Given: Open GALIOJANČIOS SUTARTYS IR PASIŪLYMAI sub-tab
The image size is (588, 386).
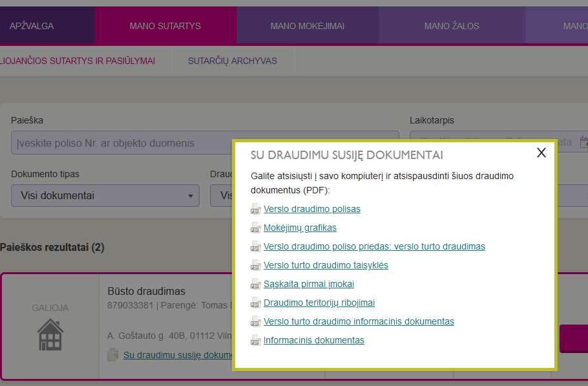Looking at the screenshot, I should (78, 61).
